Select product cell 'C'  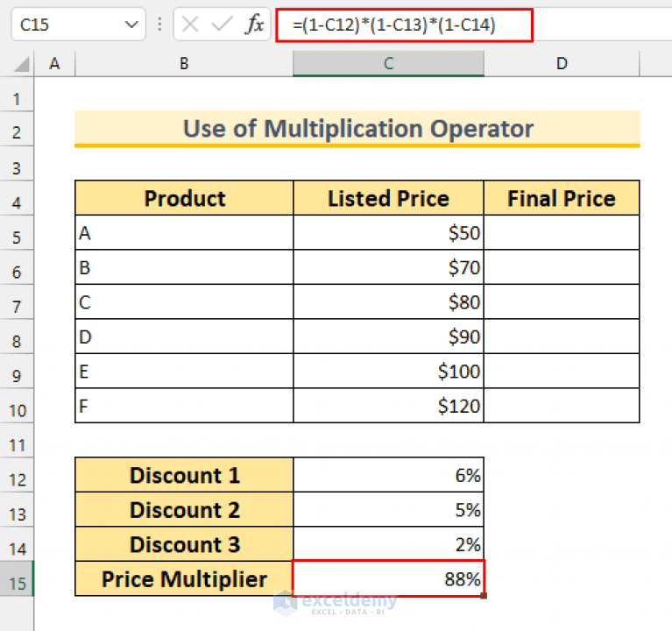[x=184, y=301]
